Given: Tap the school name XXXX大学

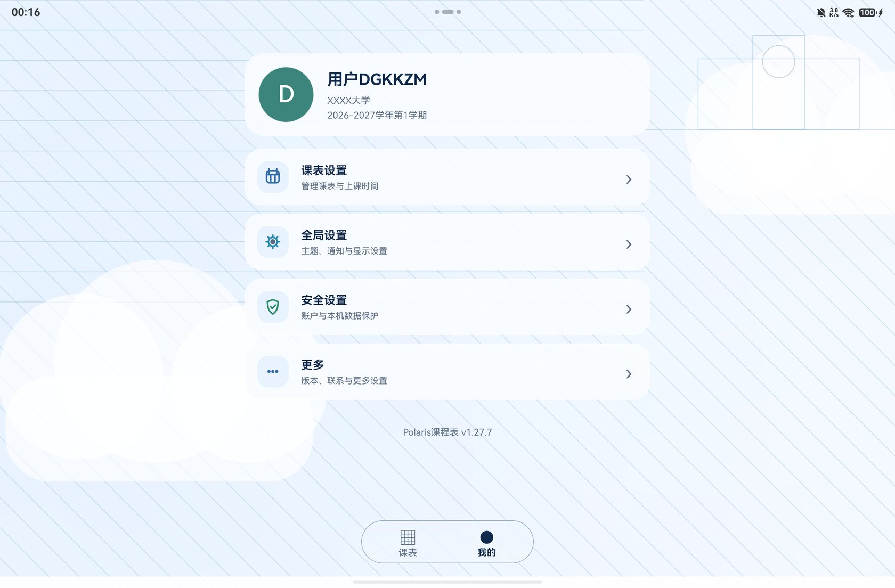Looking at the screenshot, I should 348,100.
